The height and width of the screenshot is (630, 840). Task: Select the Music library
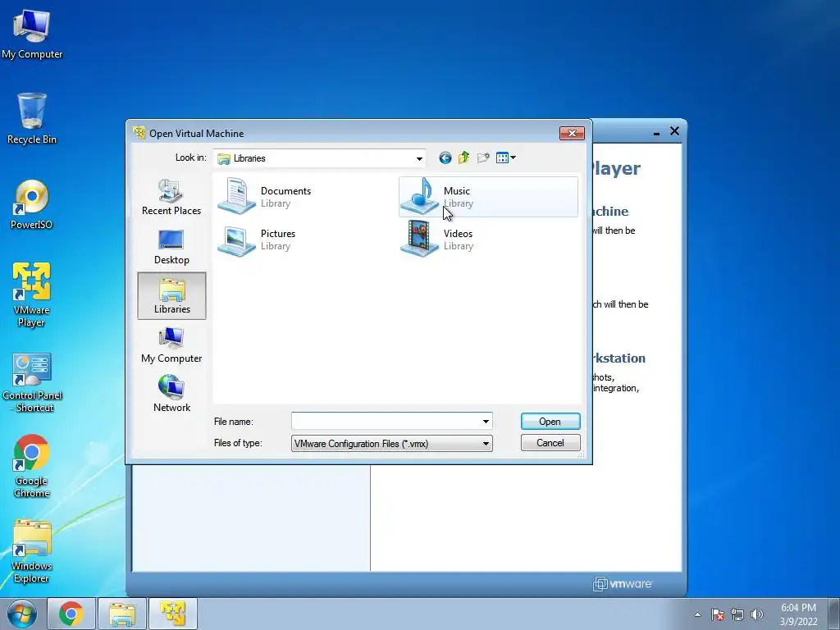(x=488, y=197)
